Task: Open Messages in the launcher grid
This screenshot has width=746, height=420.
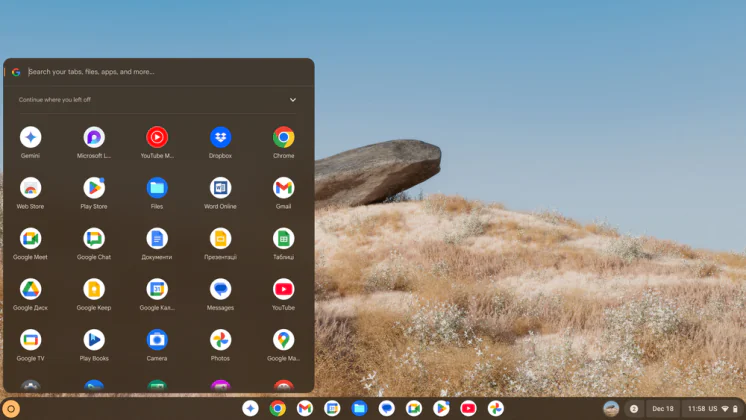Action: pos(220,289)
